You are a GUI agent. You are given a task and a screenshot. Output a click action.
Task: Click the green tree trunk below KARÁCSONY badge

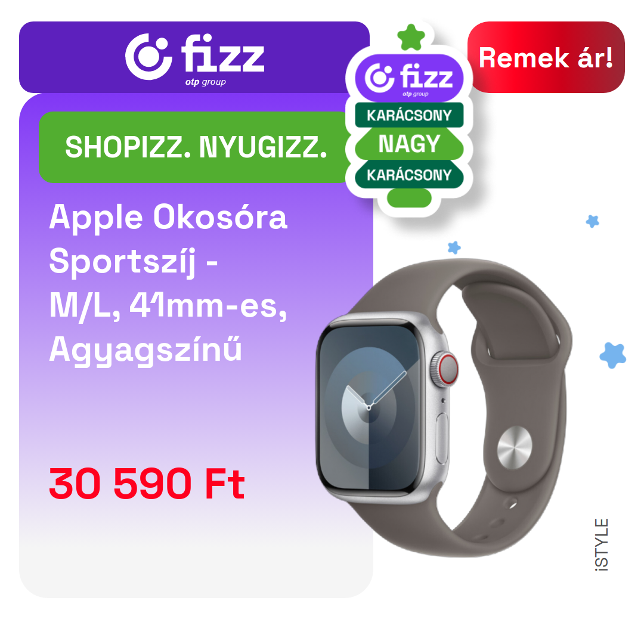(x=409, y=199)
